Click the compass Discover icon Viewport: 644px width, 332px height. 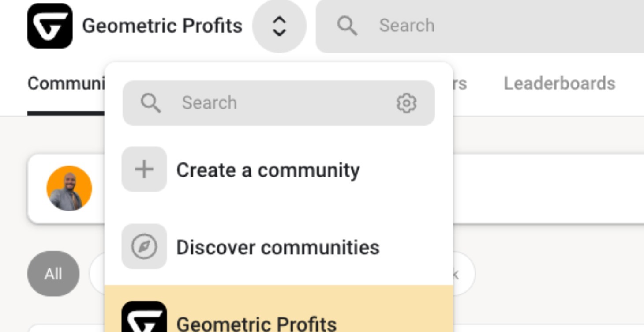(x=144, y=247)
